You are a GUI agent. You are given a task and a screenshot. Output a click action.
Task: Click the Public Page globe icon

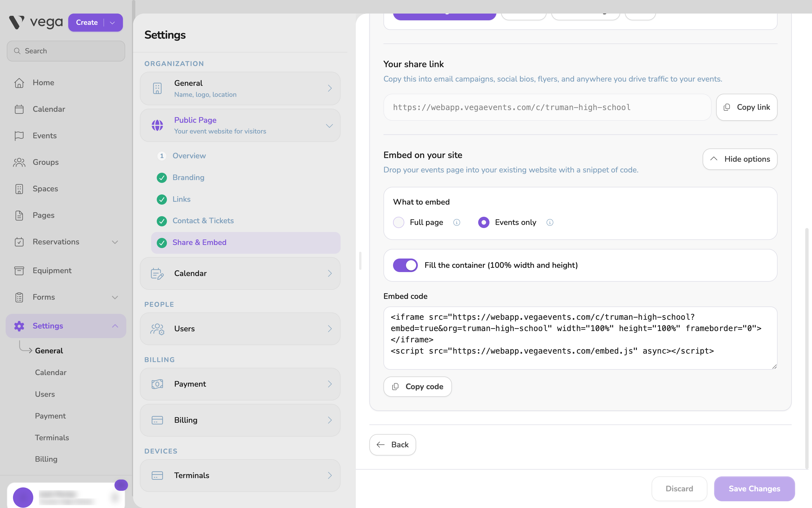[157, 125]
